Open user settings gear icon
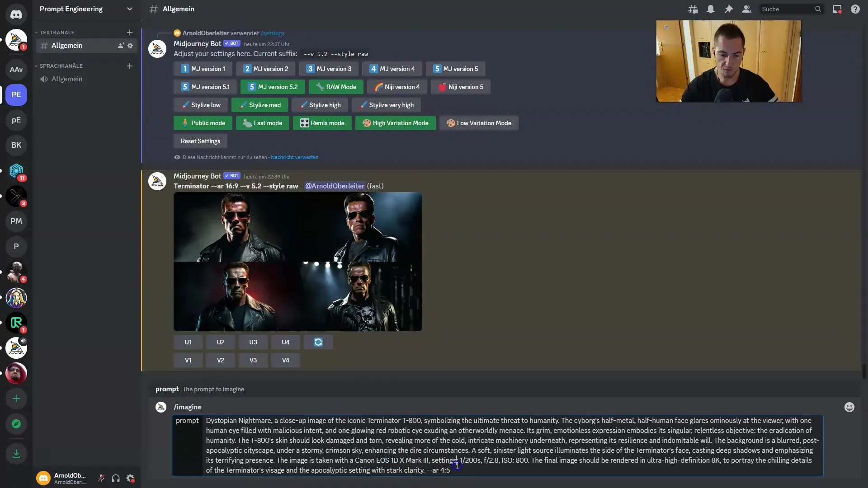 point(130,478)
